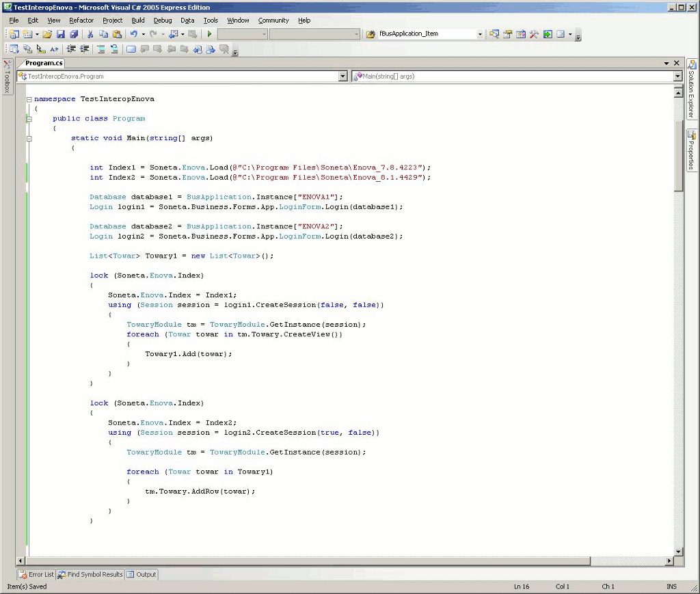Expand the Solution Explorer side tab
700x594 pixels.
pos(691,88)
